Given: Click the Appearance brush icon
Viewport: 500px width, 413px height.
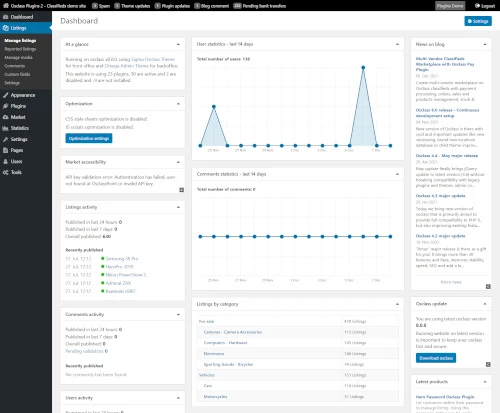Looking at the screenshot, I should (x=6, y=95).
